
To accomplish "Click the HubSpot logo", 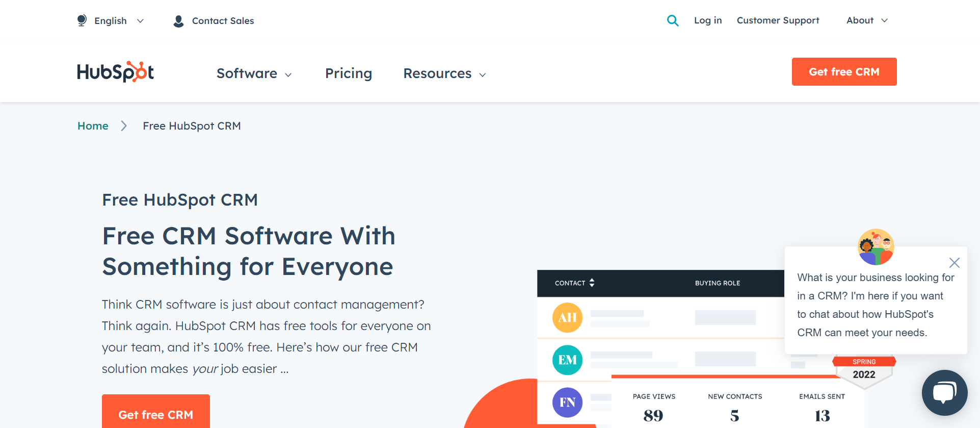I will pyautogui.click(x=116, y=72).
